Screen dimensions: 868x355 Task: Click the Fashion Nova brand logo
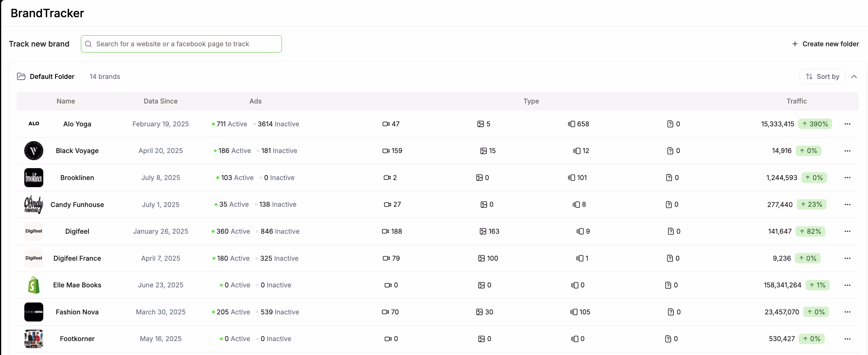[34, 312]
